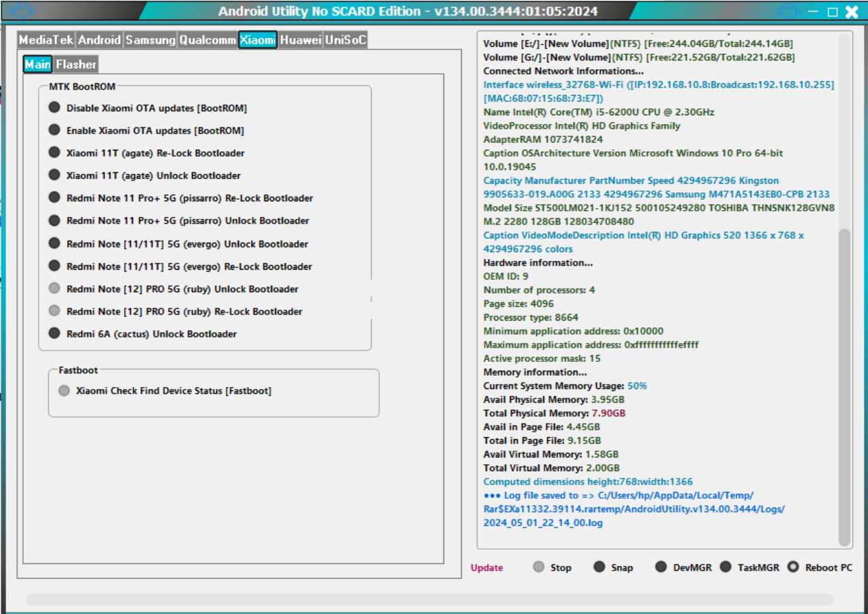Click the bottom progress bar
Image resolution: width=868 pixels, height=614 pixels.
(x=430, y=599)
